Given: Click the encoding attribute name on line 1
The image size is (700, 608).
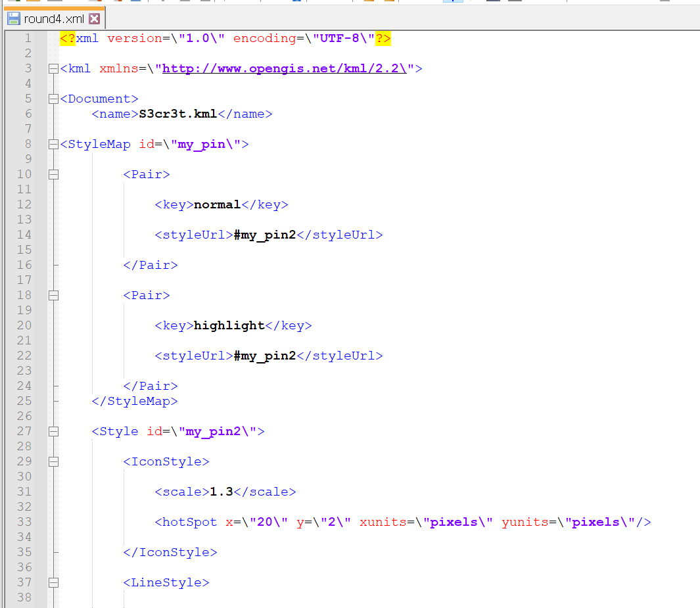Looking at the screenshot, I should [265, 39].
